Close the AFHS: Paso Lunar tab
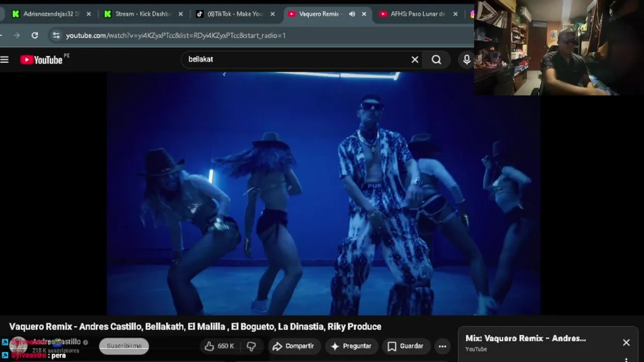This screenshot has width=644, height=362. 455,14
